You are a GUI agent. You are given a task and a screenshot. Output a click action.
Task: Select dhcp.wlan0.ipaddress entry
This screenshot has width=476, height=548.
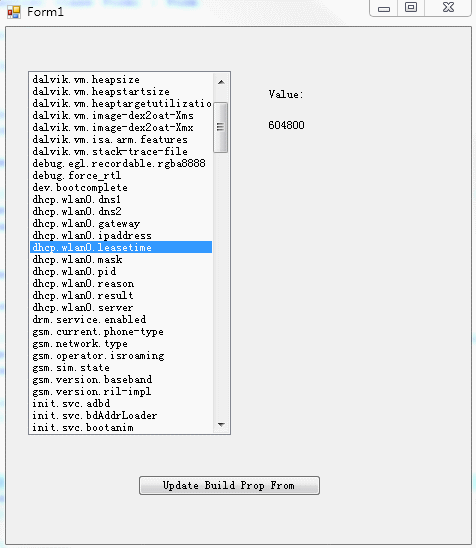coord(121,236)
